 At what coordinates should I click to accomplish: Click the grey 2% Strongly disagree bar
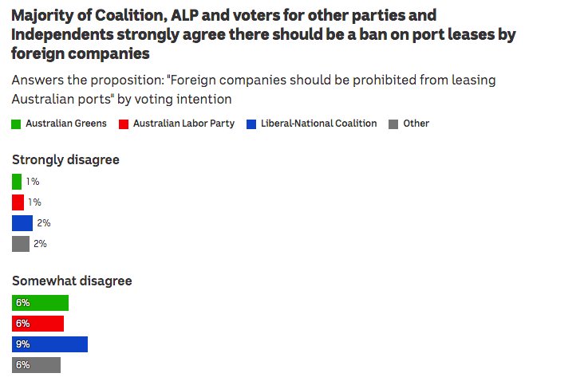(21, 244)
